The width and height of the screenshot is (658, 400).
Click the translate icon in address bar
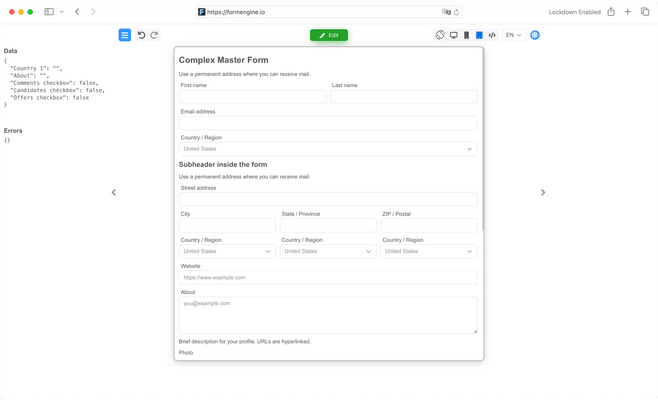click(446, 12)
